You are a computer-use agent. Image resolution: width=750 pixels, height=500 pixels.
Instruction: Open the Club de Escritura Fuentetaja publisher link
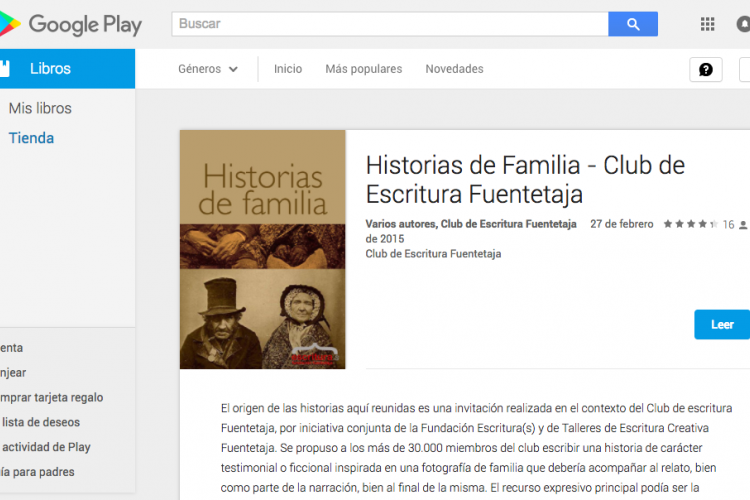click(433, 254)
